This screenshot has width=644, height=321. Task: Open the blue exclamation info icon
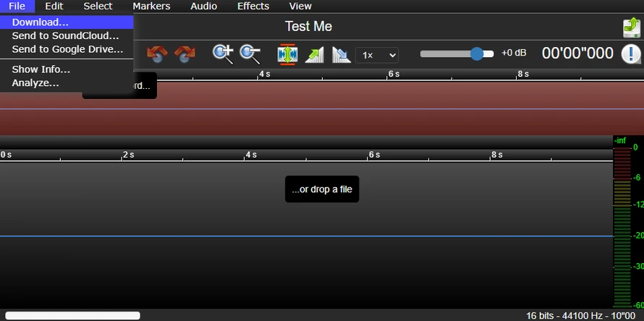[x=631, y=54]
